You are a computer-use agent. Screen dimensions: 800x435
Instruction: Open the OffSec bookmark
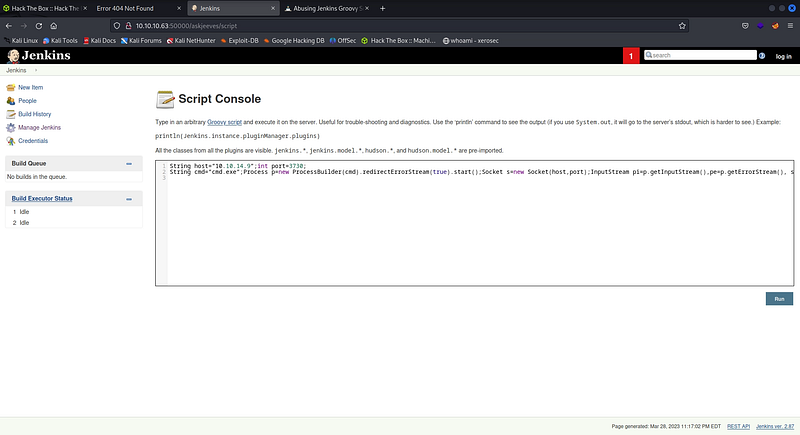pos(343,41)
